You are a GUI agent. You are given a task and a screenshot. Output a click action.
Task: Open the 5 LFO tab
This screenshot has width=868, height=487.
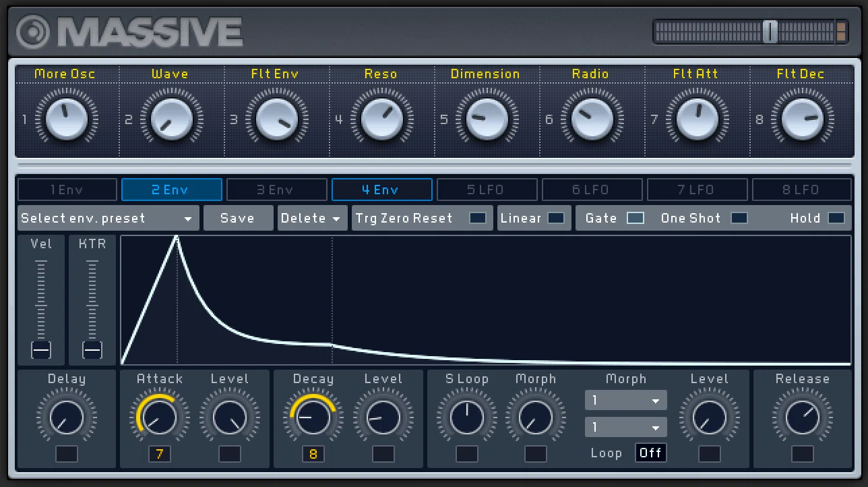tap(487, 190)
